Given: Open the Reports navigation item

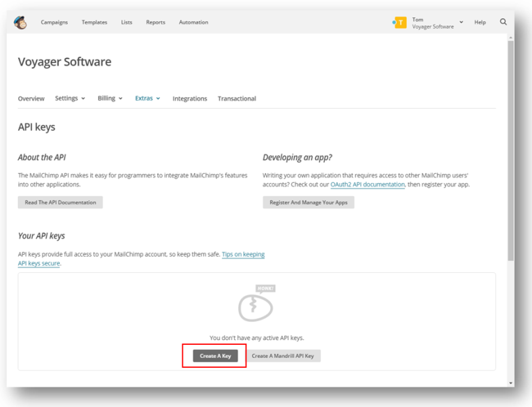Looking at the screenshot, I should (156, 22).
